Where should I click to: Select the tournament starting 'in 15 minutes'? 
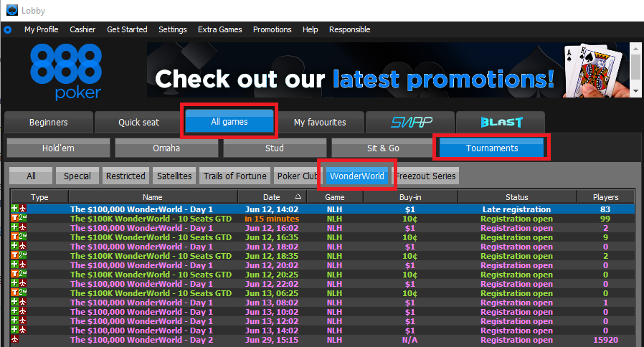coord(323,219)
